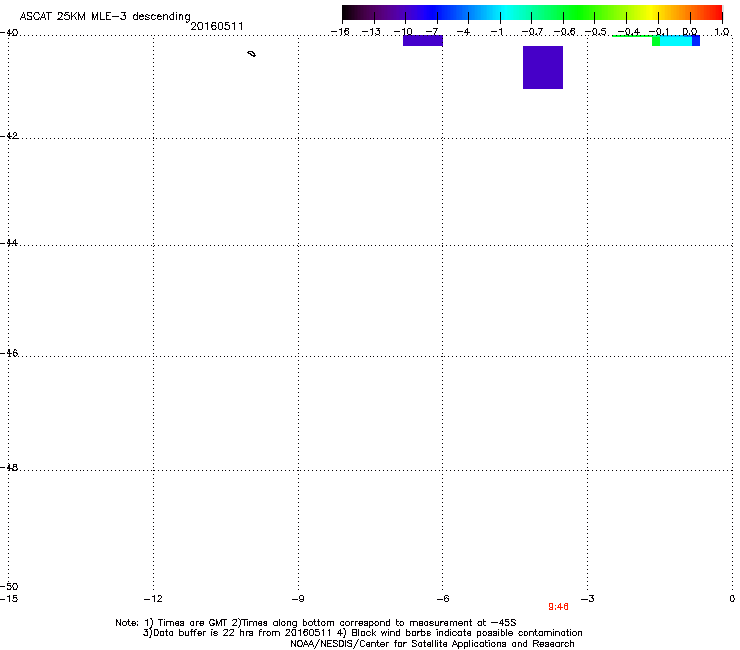Click the -3 longitude axis label

587,599
